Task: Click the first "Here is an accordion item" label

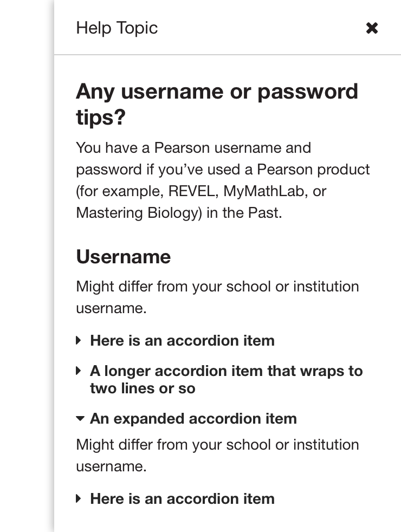Action: click(182, 341)
